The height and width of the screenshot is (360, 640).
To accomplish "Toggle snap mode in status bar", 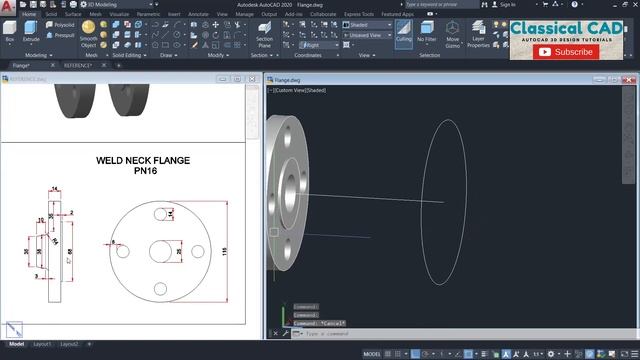I will tap(398, 354).
